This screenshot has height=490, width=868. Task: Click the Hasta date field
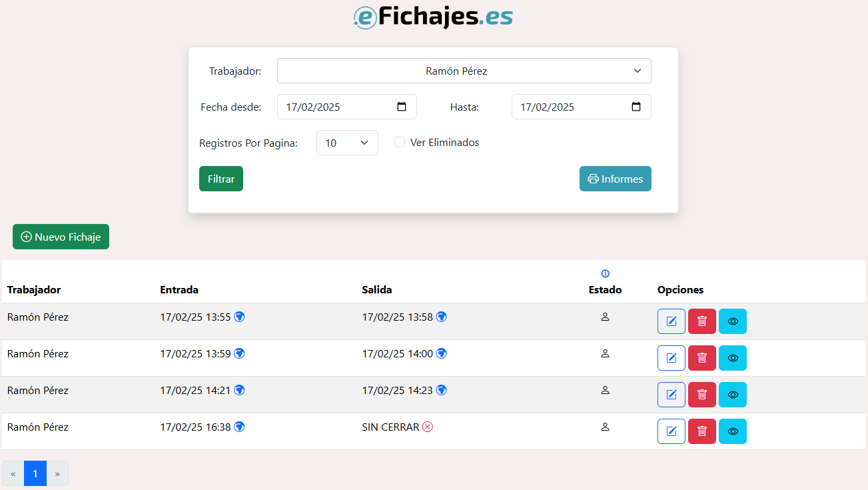point(573,107)
